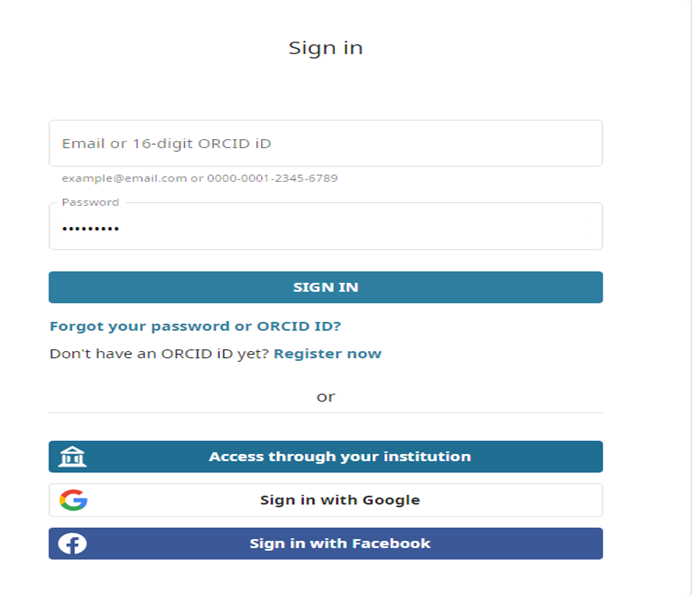
Task: Focus the Email or ORCID iD field
Action: click(325, 144)
